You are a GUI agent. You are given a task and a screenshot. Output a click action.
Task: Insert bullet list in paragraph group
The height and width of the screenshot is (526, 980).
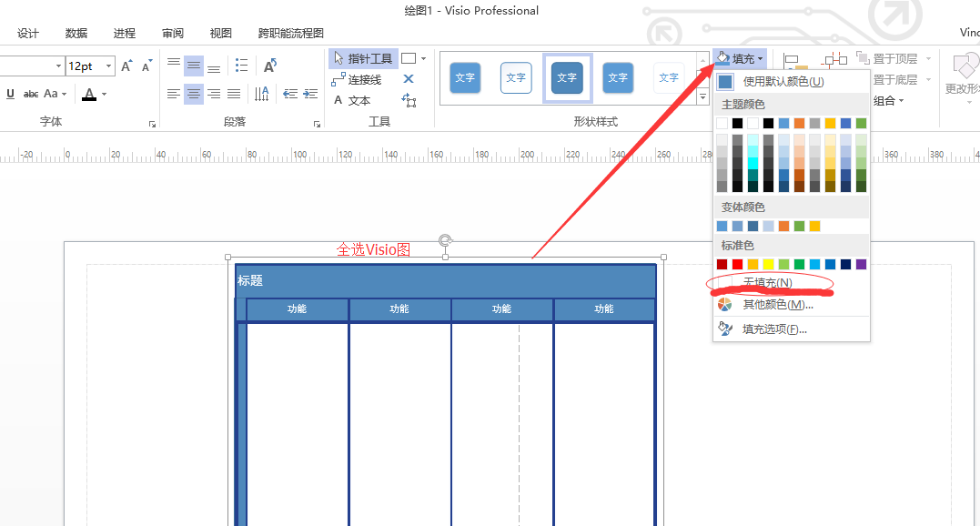[241, 65]
